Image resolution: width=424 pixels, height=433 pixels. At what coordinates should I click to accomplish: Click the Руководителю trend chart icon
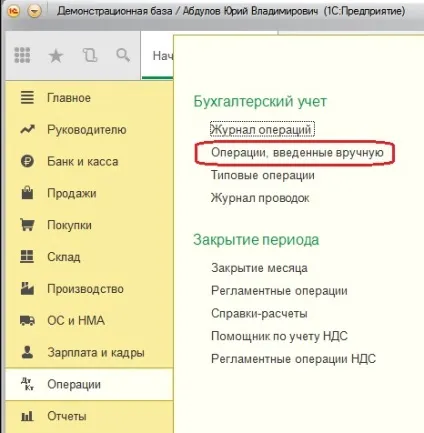click(27, 129)
